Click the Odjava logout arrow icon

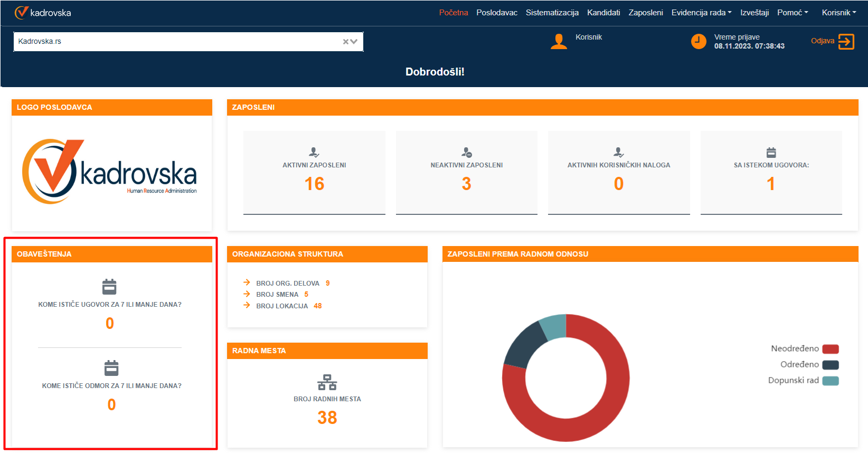[x=846, y=42]
